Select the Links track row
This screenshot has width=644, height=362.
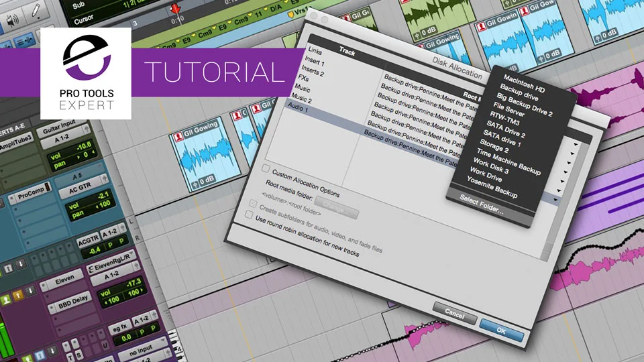coord(315,51)
